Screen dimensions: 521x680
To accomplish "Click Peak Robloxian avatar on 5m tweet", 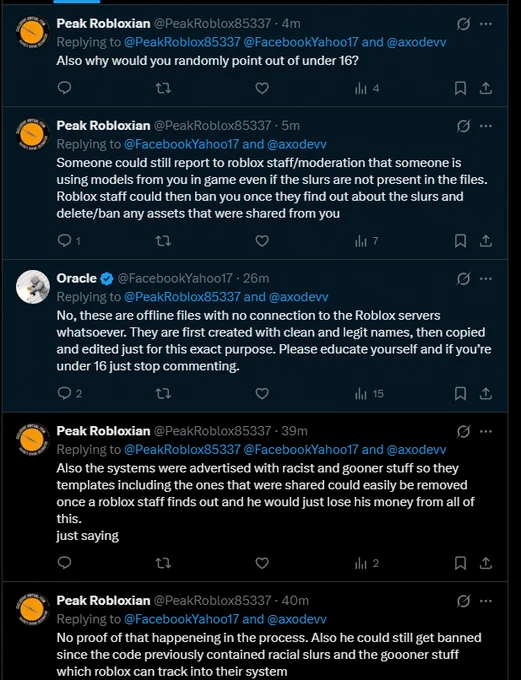I will tap(33, 134).
